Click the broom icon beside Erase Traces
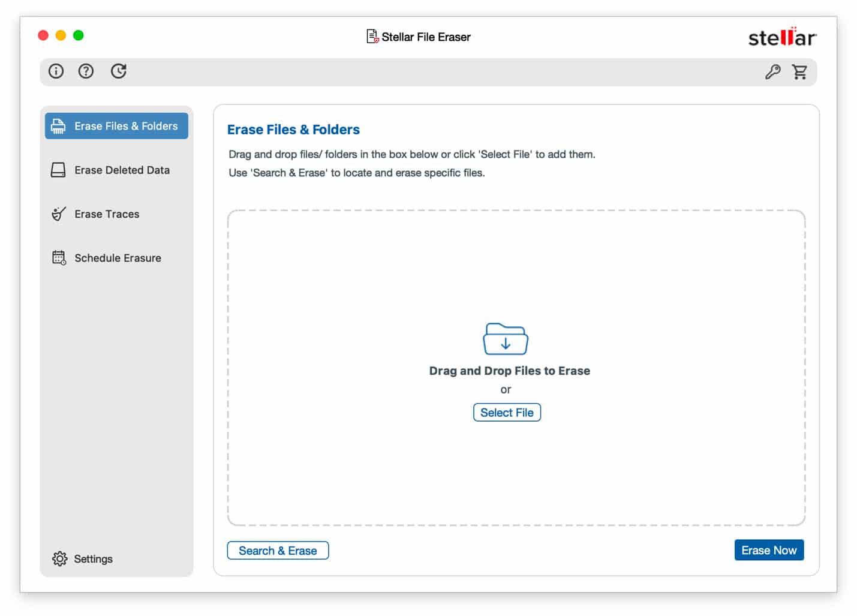 58,214
